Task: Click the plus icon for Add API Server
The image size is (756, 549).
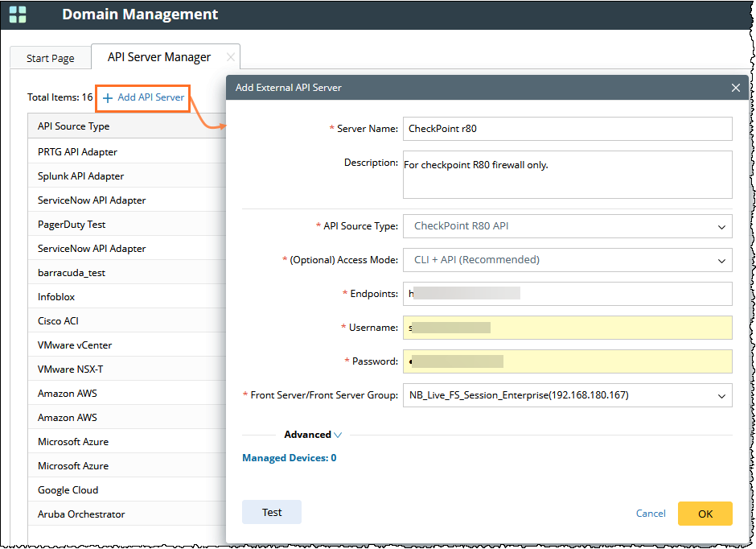Action: 108,98
